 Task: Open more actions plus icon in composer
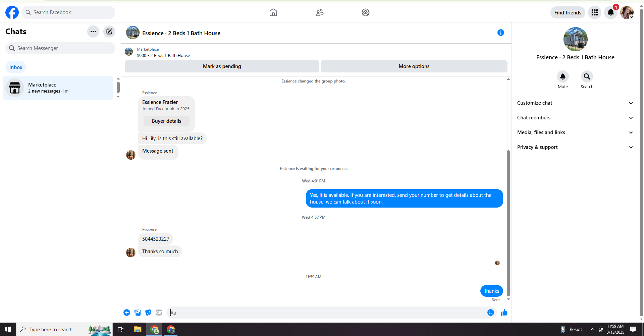pyautogui.click(x=127, y=313)
